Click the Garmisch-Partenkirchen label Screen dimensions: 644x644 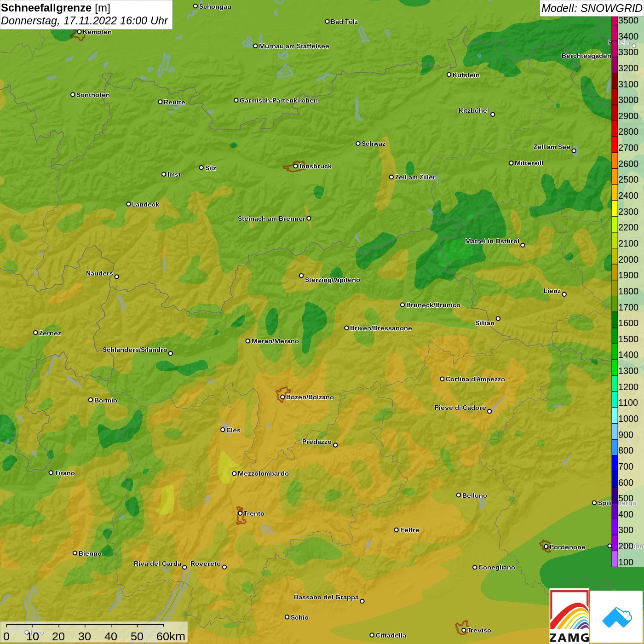(x=279, y=100)
